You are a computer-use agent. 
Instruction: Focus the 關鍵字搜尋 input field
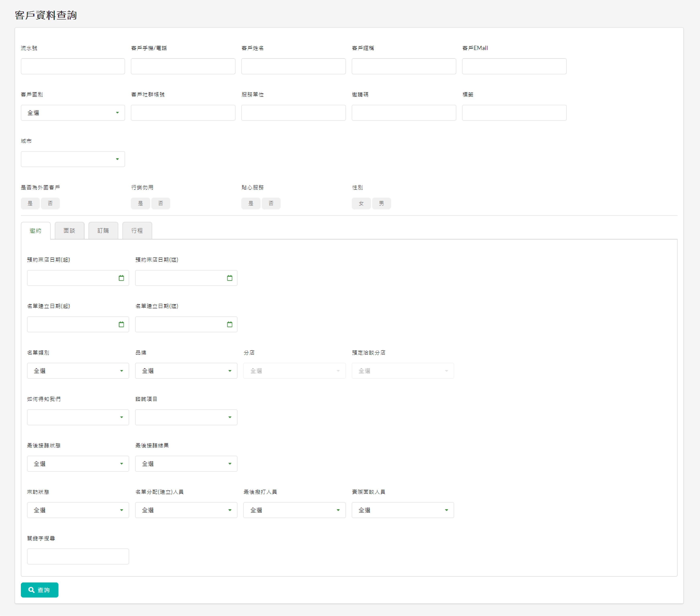(78, 556)
